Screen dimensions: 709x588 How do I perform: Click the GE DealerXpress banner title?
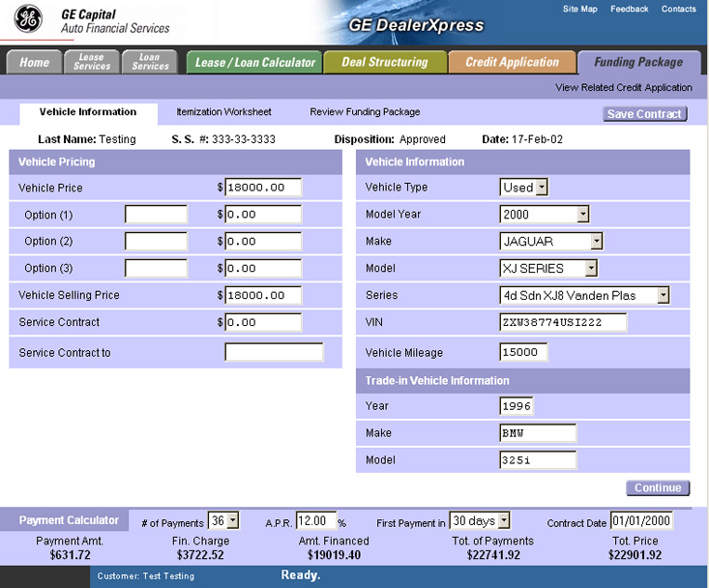[x=416, y=25]
